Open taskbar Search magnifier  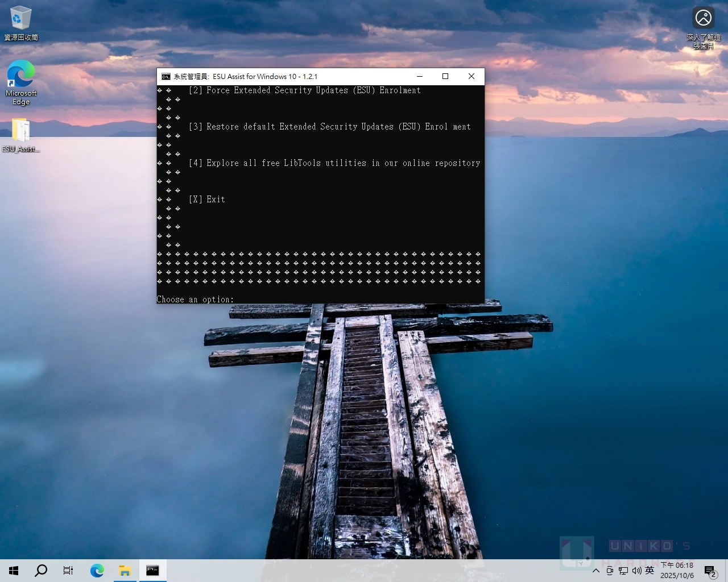point(41,571)
